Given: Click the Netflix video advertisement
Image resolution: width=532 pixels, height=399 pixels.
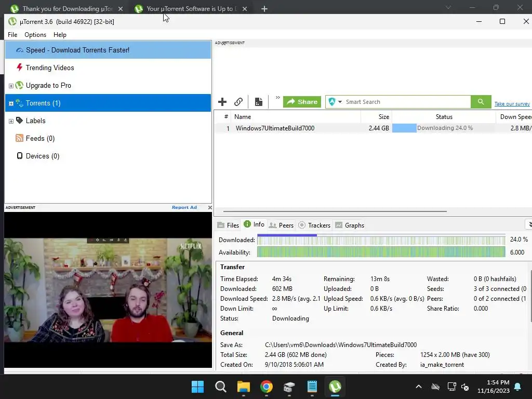Looking at the screenshot, I should pyautogui.click(x=108, y=290).
